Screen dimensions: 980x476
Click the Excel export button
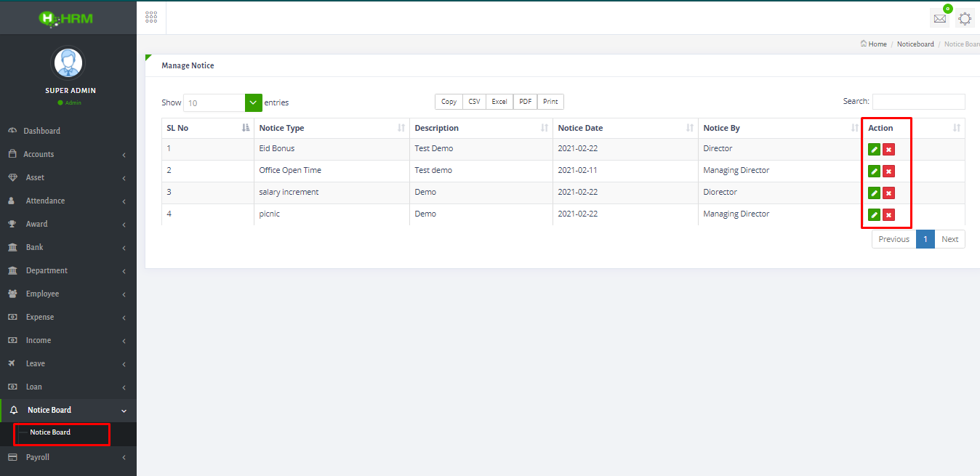(x=499, y=102)
